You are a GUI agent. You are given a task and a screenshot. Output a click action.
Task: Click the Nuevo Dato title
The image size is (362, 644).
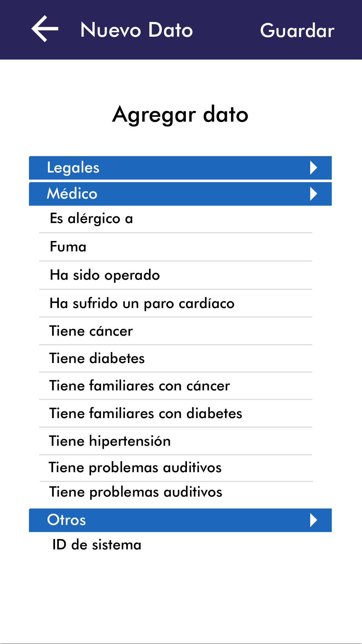137,30
